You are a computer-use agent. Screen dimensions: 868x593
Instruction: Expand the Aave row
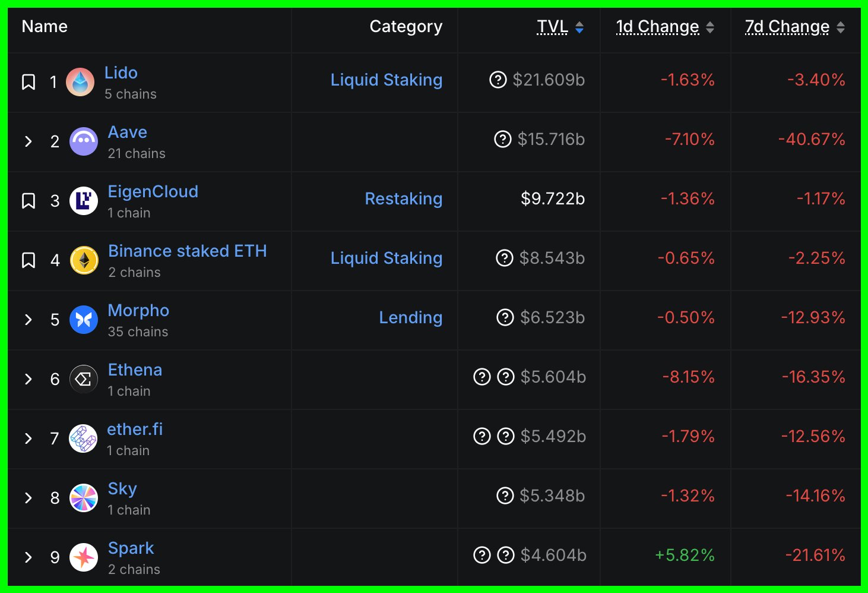coord(28,141)
